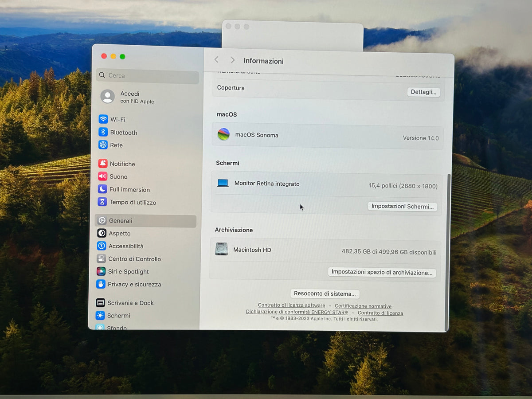Screen dimensions: 532x399
Task: Select Generali gear icon
Action: click(102, 220)
